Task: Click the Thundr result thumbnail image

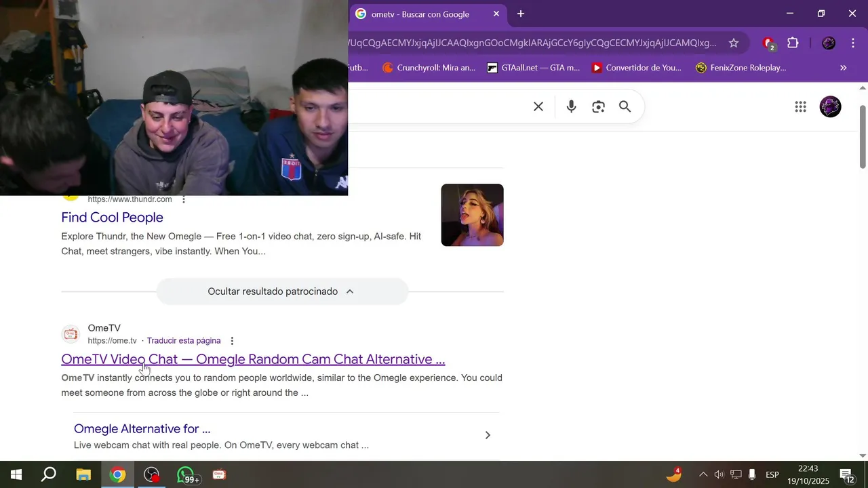Action: [x=472, y=215]
